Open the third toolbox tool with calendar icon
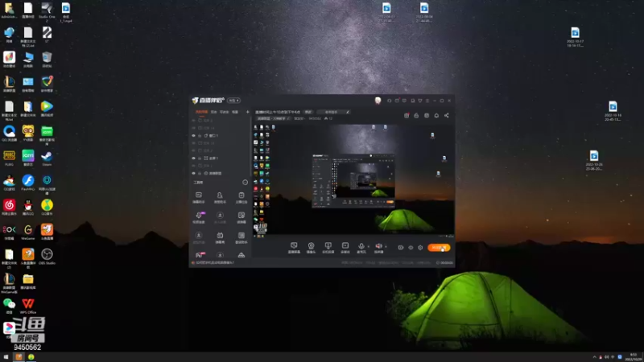The height and width of the screenshot is (362, 644). point(241,197)
